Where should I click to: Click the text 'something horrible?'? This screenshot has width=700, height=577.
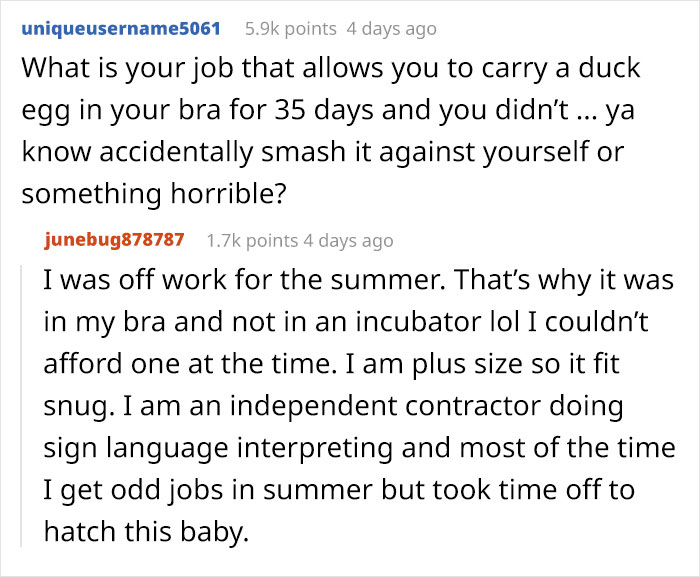click(154, 194)
